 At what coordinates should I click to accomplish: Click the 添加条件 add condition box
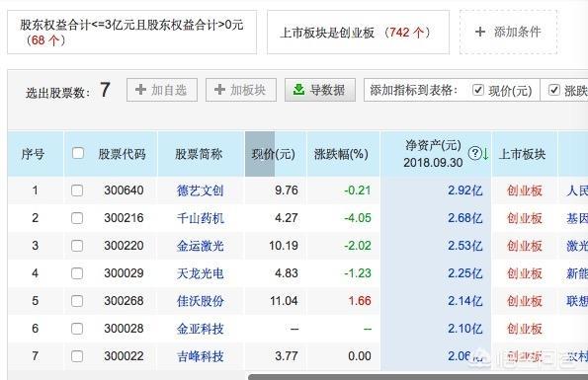coord(508,33)
